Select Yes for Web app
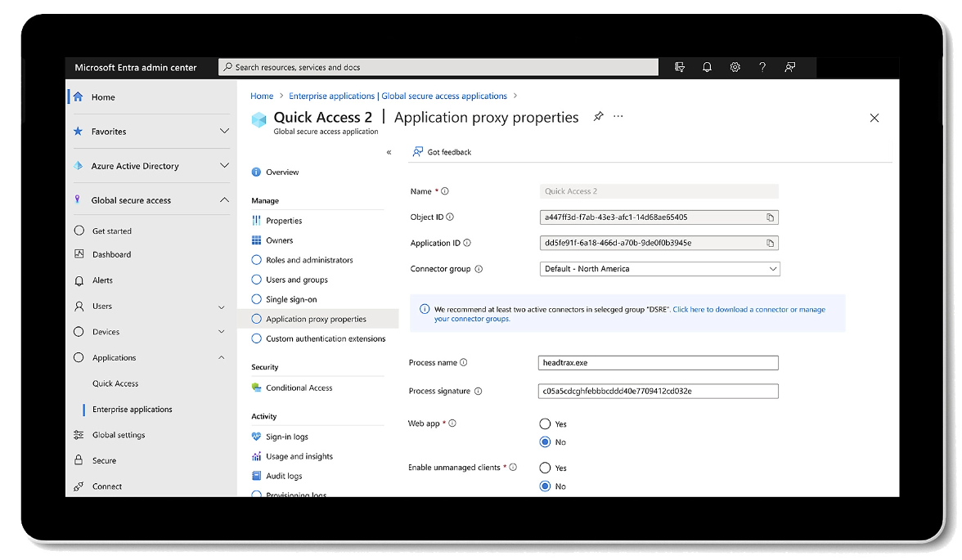 coord(545,424)
